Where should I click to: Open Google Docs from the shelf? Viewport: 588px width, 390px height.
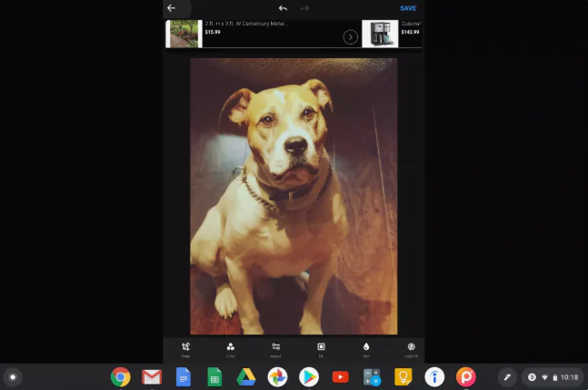[184, 377]
